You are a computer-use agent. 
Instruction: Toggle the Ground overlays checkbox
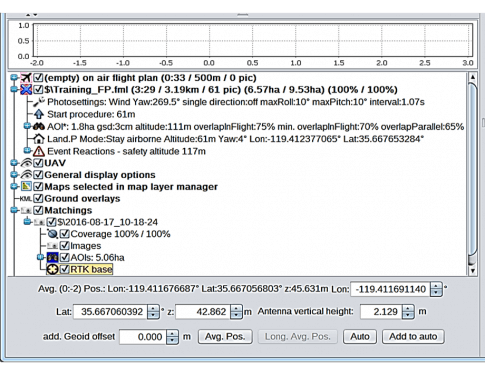click(x=38, y=198)
